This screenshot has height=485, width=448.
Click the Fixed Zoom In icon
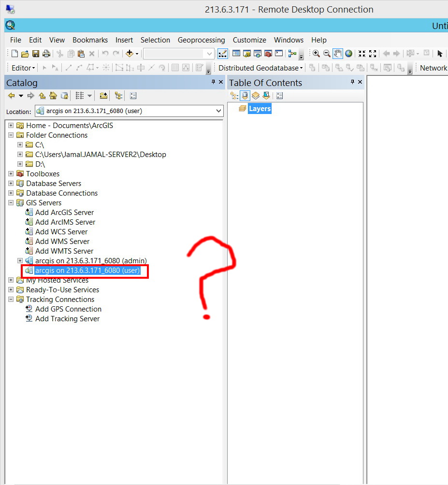[362, 54]
